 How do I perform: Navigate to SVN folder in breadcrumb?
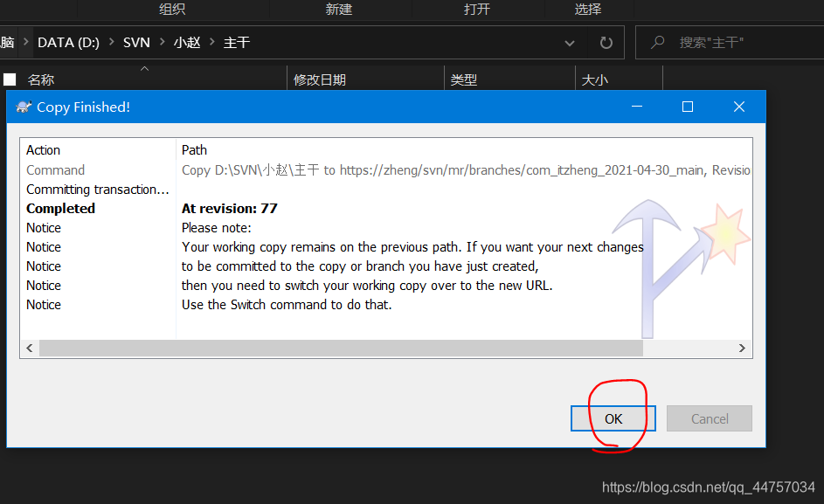click(136, 43)
